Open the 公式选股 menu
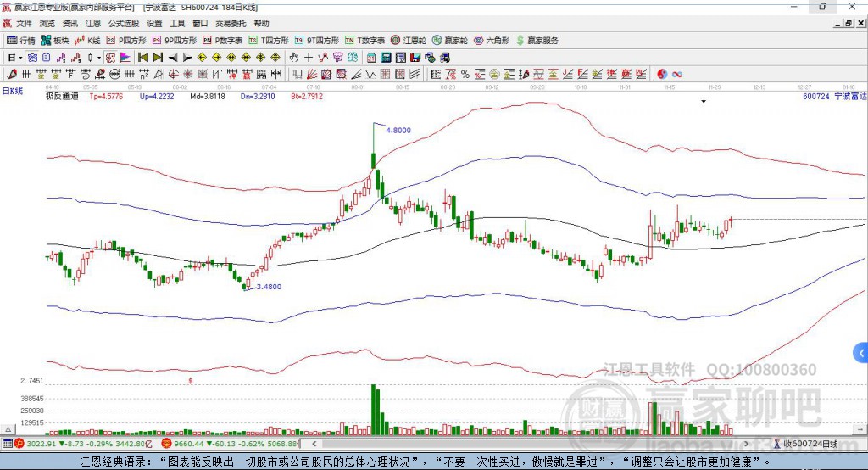Screen dimensions: 868x470 click(124, 23)
